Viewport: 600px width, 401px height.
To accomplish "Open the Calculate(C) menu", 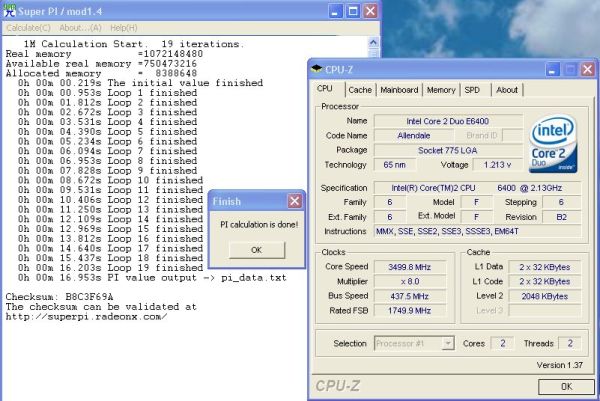I will (28, 28).
